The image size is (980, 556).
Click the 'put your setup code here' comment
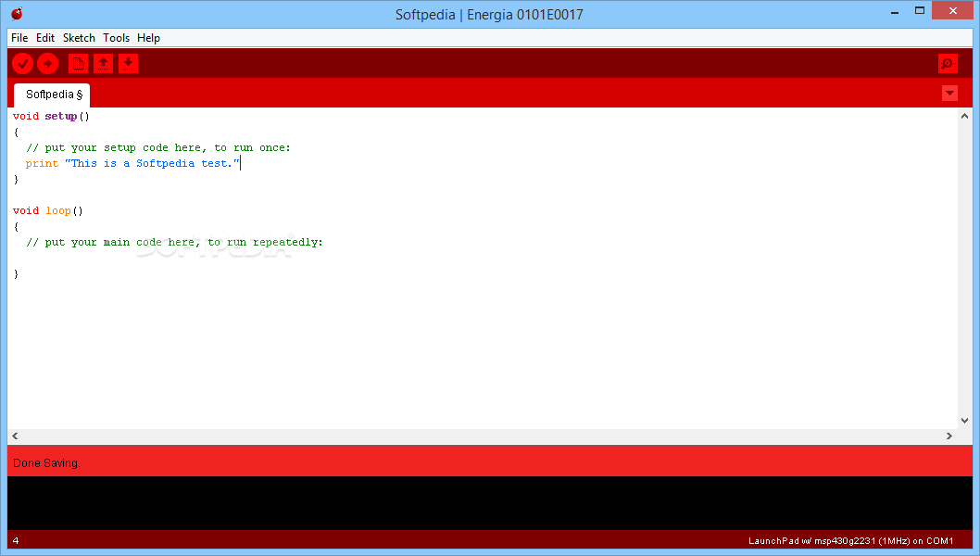[158, 147]
